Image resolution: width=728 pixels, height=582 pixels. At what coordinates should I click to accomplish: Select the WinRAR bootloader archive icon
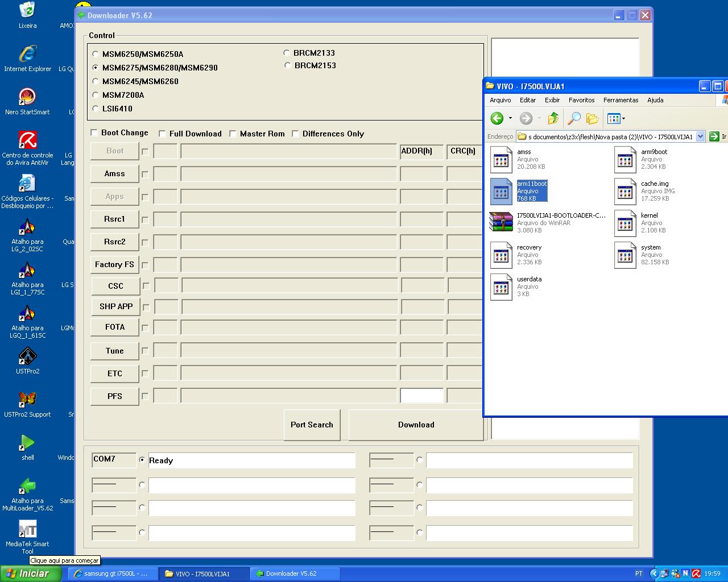point(501,223)
